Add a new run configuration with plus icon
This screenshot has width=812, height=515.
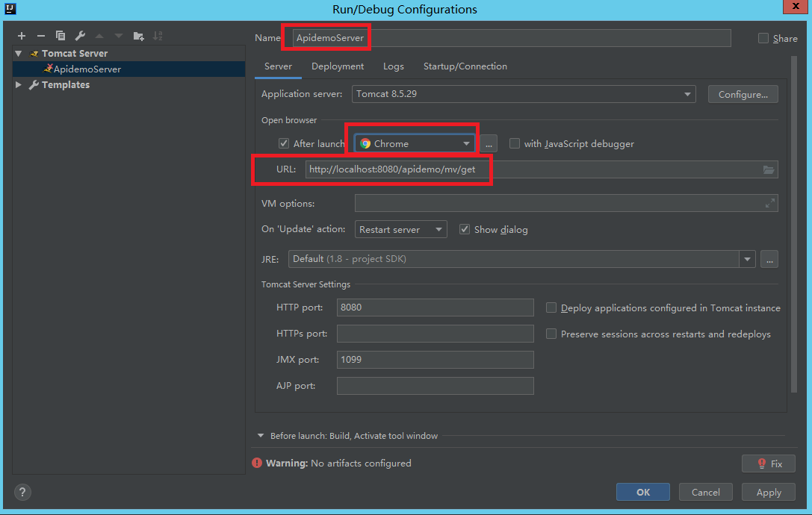(x=21, y=36)
